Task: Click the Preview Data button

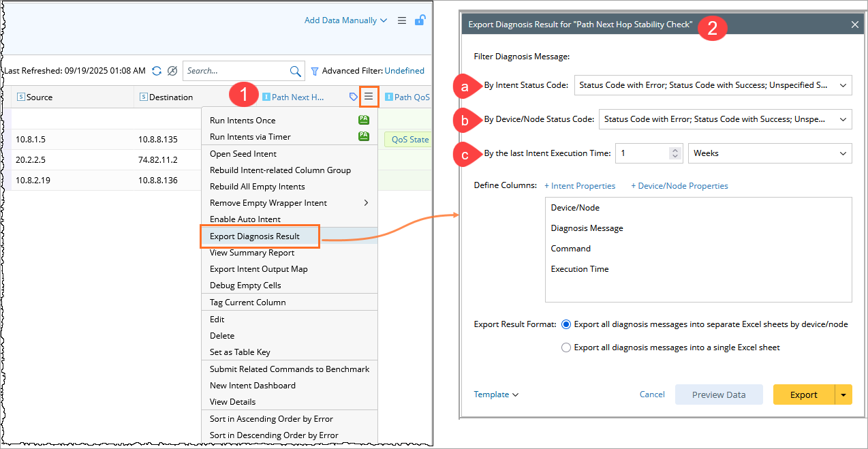Action: point(719,394)
